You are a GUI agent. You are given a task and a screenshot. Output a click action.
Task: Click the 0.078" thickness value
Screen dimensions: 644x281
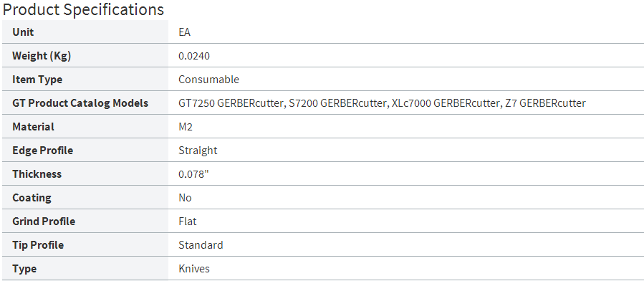[x=194, y=174]
